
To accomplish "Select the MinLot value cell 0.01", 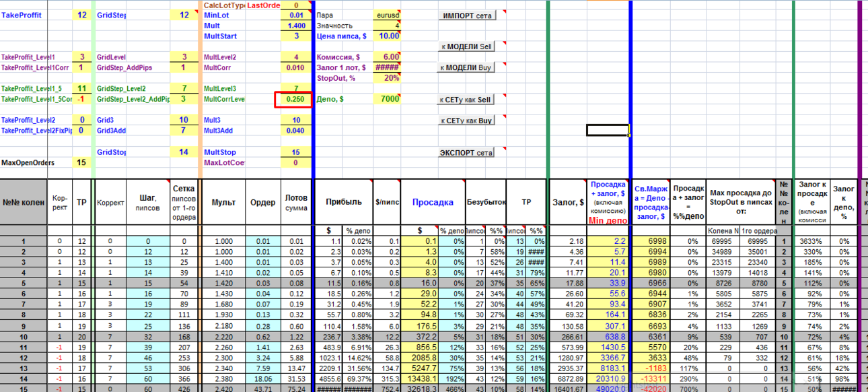I will (296, 15).
